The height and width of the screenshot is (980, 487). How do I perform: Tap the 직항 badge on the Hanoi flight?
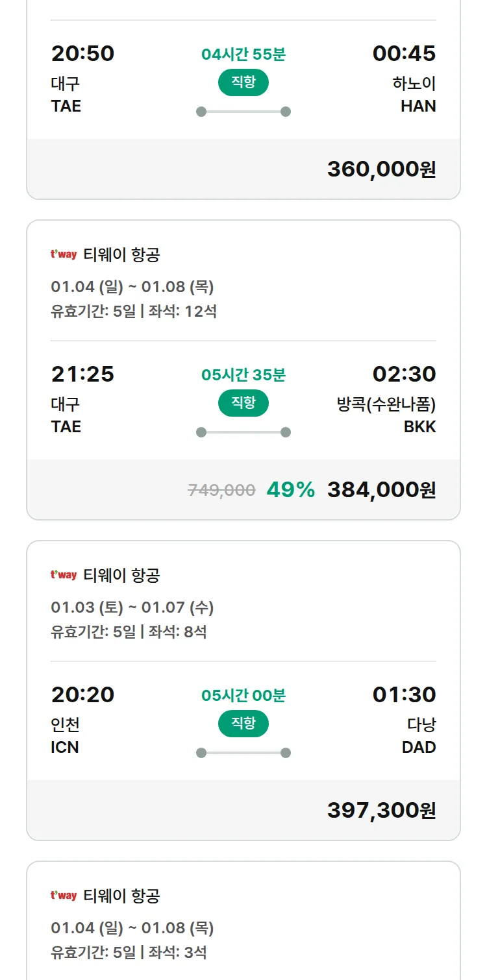[x=243, y=82]
